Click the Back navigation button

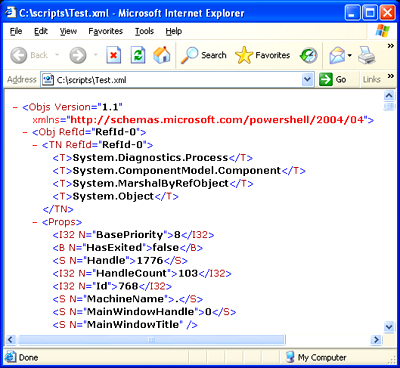point(29,55)
